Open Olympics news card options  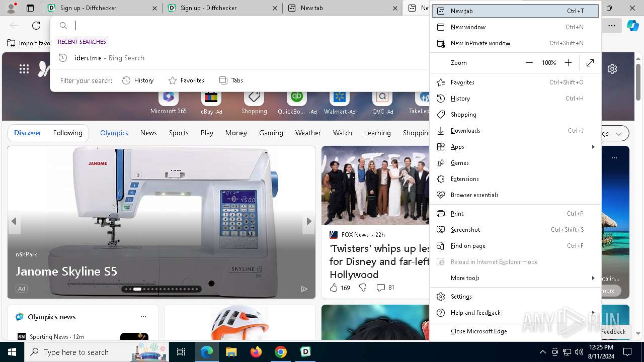click(x=143, y=317)
